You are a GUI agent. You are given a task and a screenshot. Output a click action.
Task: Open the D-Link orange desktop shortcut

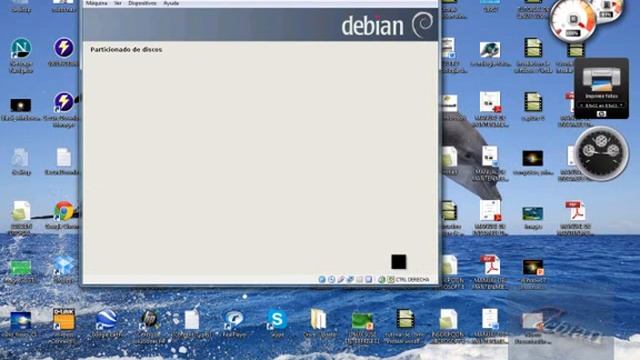coord(64,319)
